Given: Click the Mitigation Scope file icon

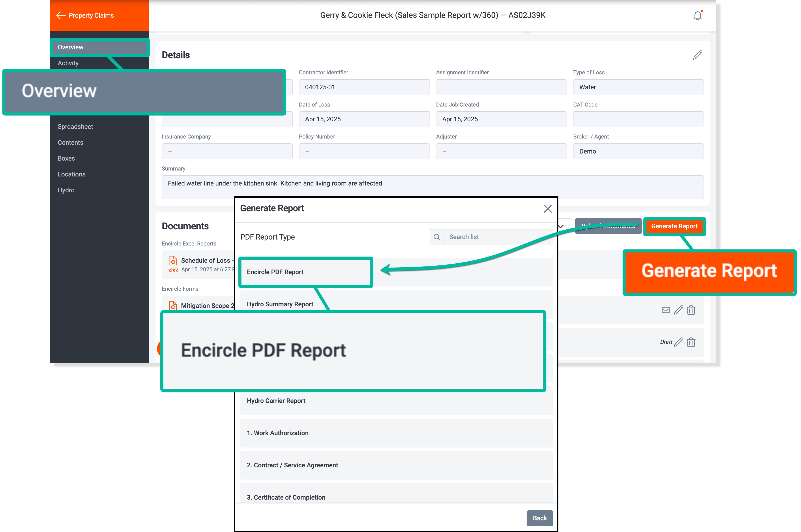Looking at the screenshot, I should click(173, 305).
